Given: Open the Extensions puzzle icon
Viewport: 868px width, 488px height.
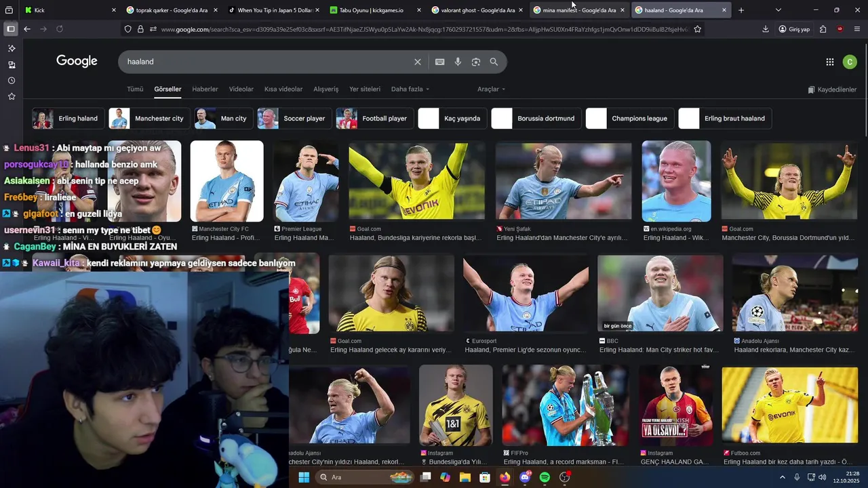Looking at the screenshot, I should point(823,29).
